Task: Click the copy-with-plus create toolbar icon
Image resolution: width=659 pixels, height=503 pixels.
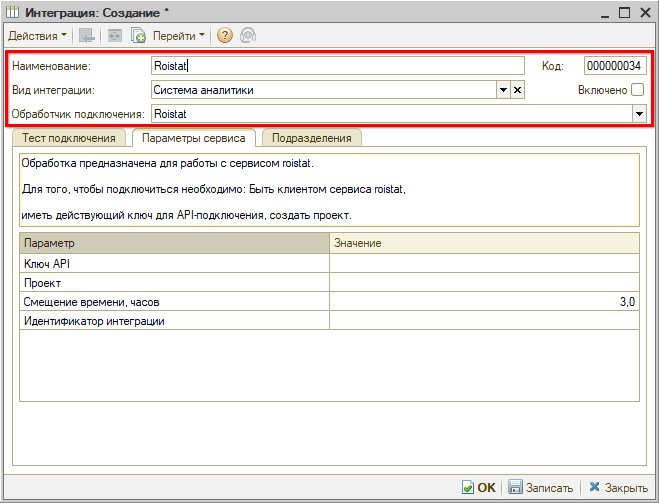Action: (x=138, y=36)
